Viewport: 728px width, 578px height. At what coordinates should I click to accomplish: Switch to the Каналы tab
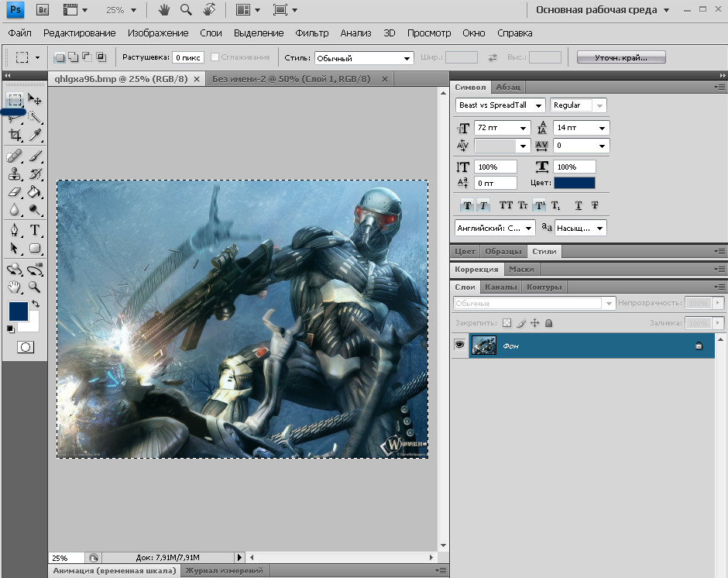(500, 287)
